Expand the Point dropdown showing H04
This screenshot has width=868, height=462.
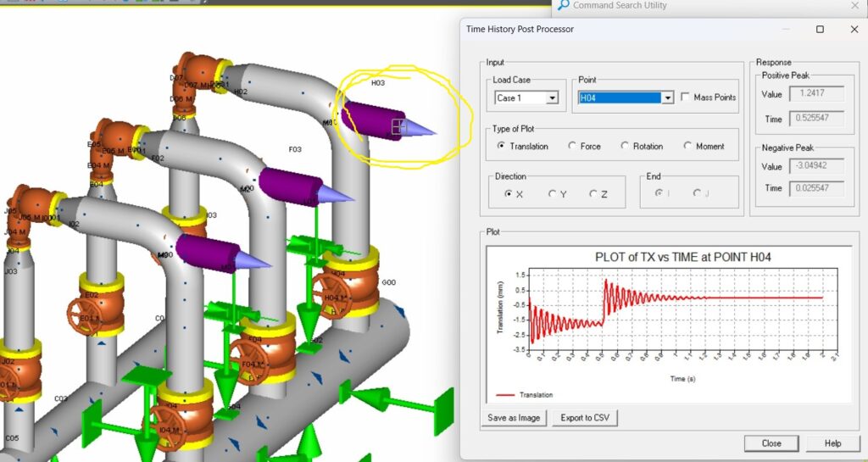(667, 97)
